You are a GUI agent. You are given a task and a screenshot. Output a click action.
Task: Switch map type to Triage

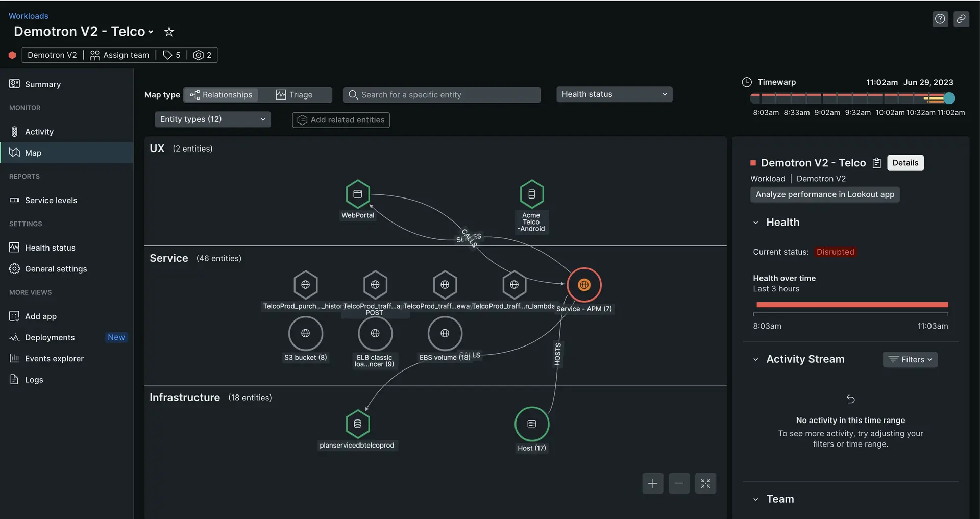click(295, 95)
